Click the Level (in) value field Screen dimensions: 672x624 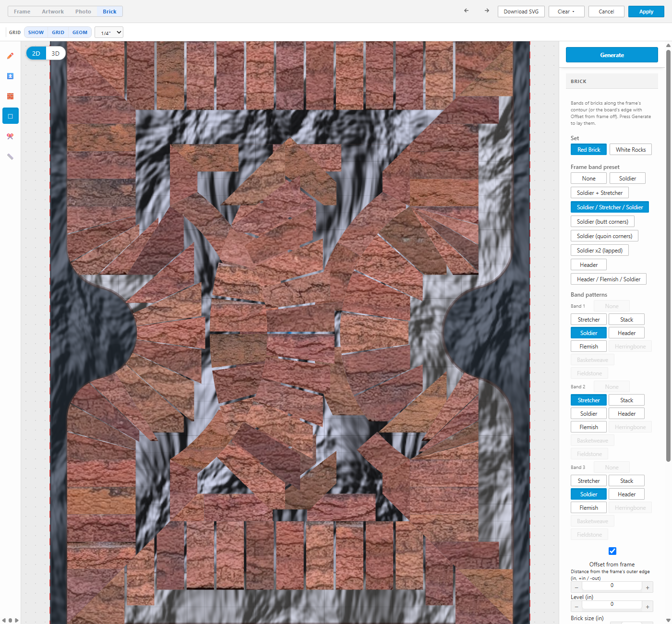(x=612, y=604)
